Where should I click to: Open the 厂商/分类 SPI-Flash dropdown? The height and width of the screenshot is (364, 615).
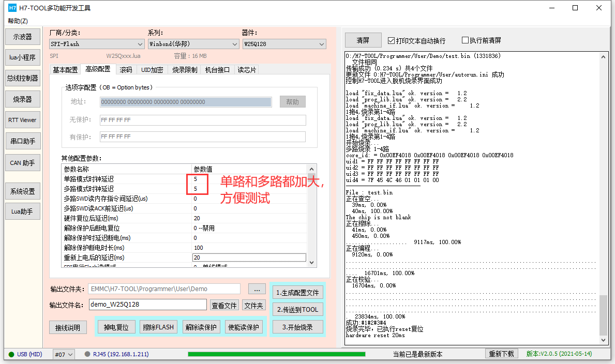[x=97, y=44]
